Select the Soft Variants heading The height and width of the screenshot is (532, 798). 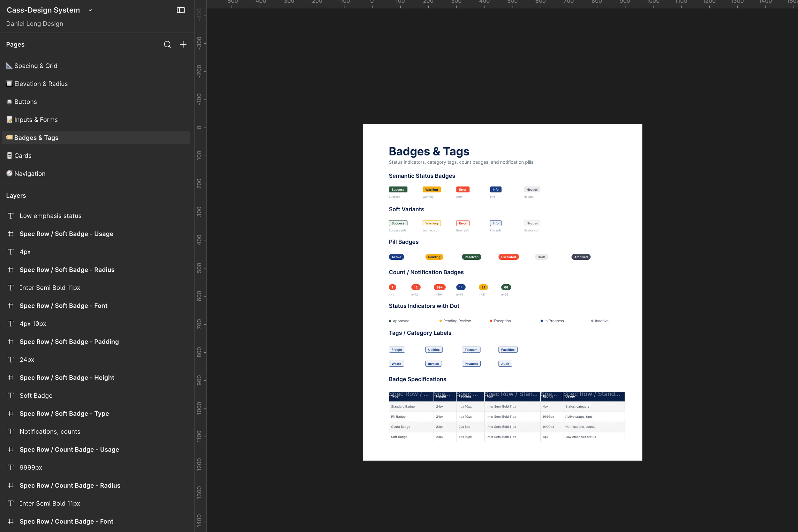tap(406, 209)
